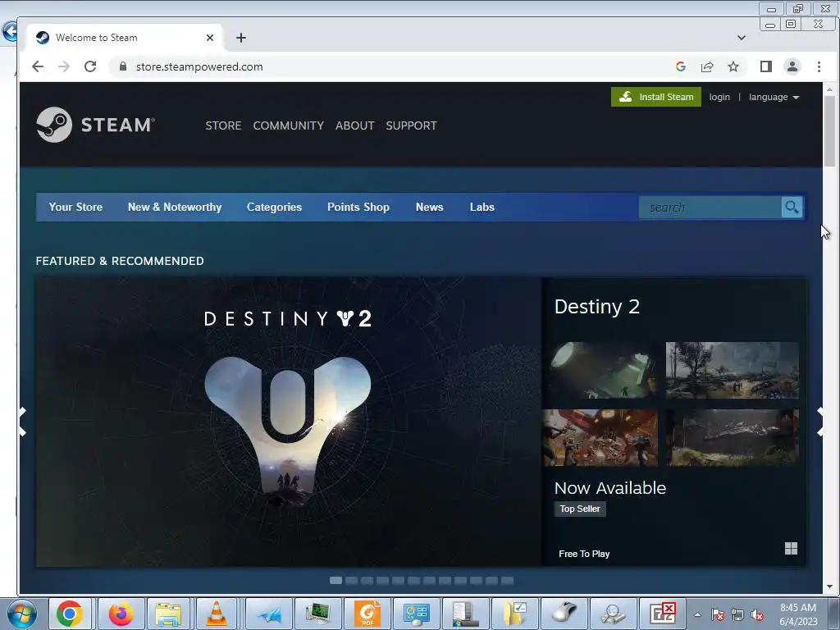Click the Top Seller tag
The image size is (840, 630).
click(580, 509)
